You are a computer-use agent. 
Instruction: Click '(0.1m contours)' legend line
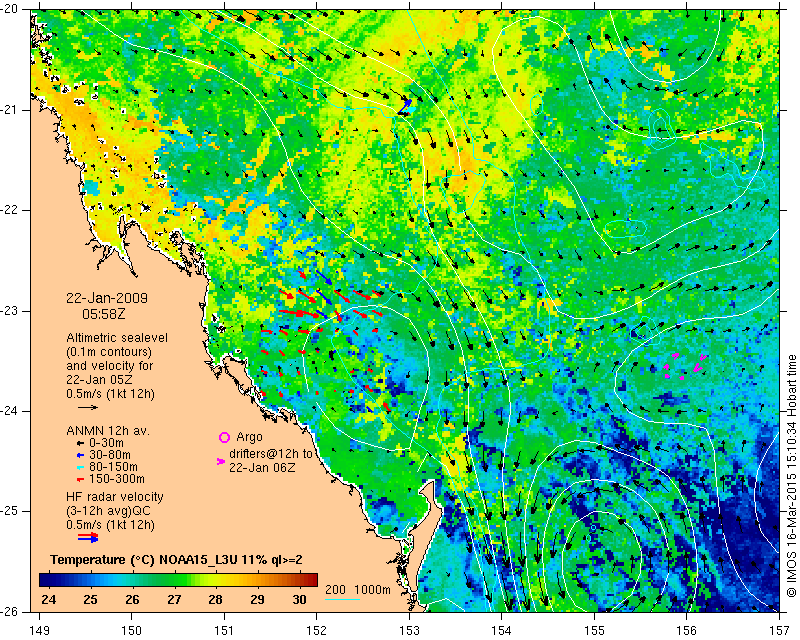point(109,352)
